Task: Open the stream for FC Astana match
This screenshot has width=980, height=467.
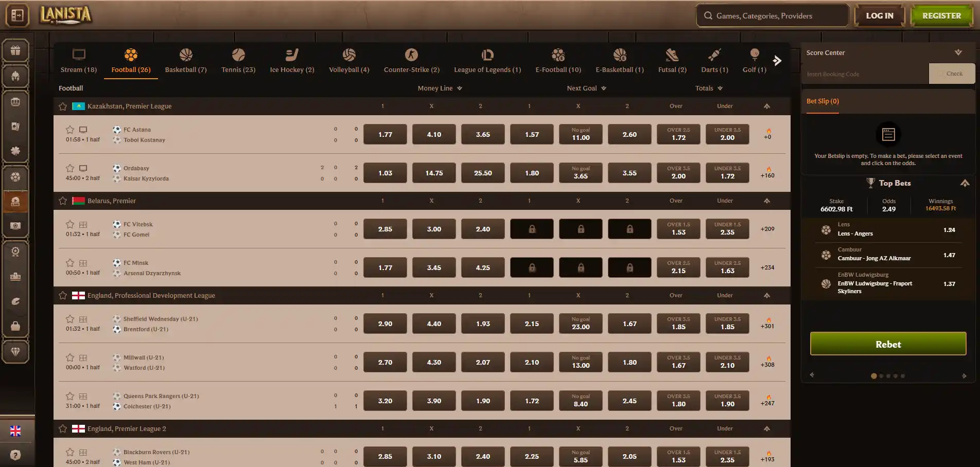Action: [x=83, y=130]
